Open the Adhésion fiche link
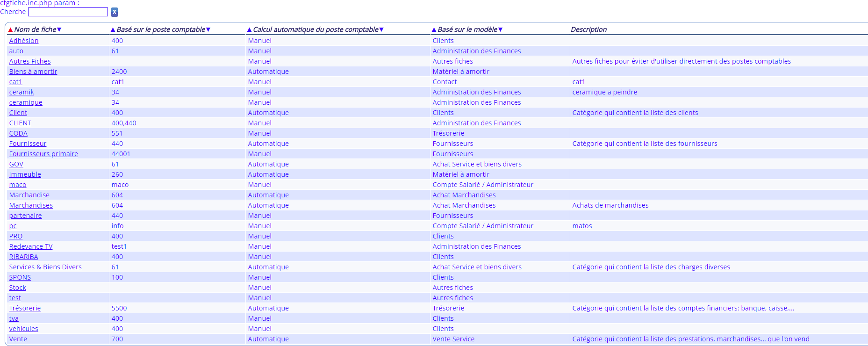Viewport: 868px width, 346px height. [24, 41]
